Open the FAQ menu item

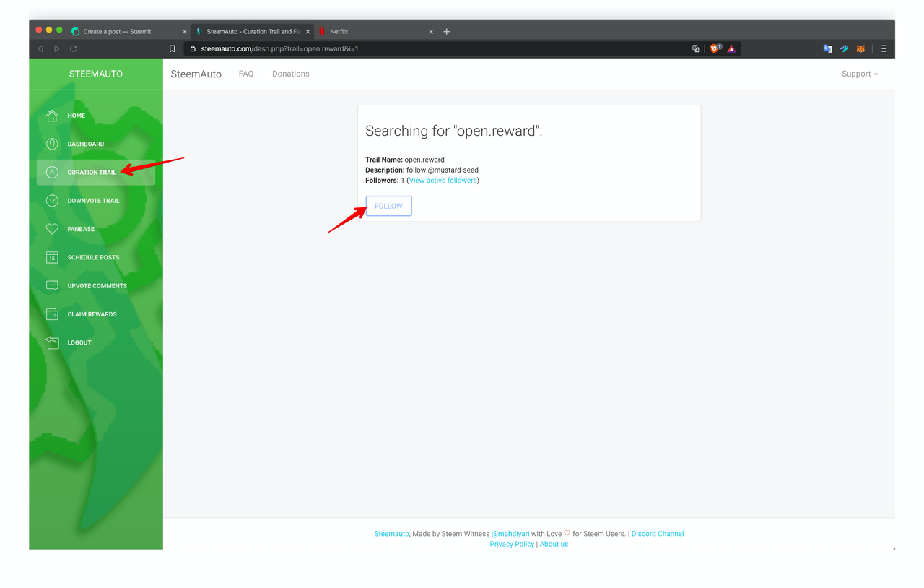click(x=246, y=74)
